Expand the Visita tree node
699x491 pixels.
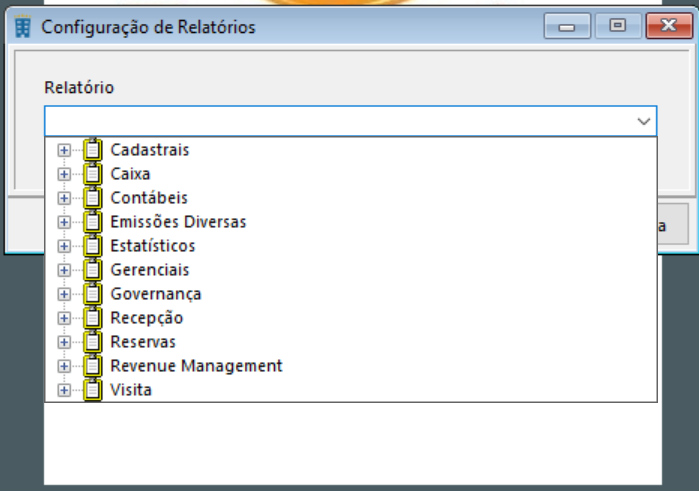(x=64, y=391)
